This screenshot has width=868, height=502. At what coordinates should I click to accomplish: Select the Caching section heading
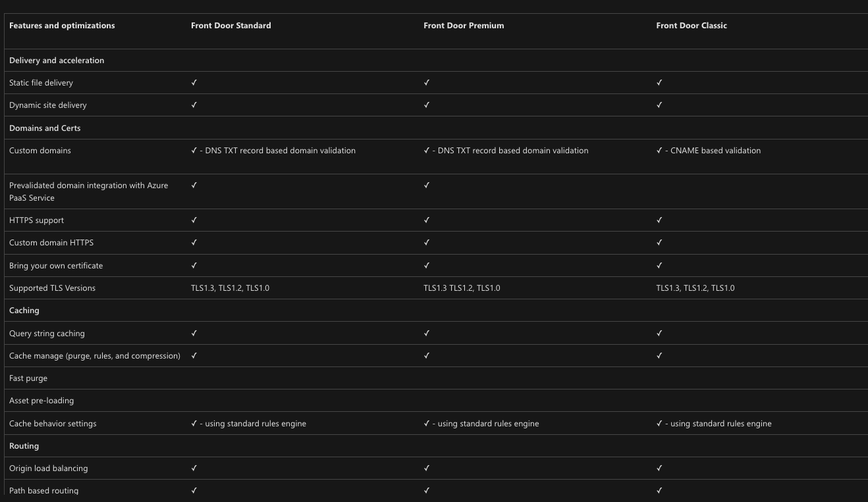click(24, 311)
